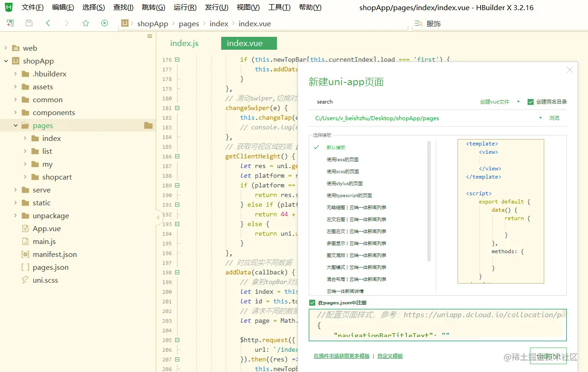Click the pages breadcrumb segment
This screenshot has width=588, height=372.
click(189, 23)
